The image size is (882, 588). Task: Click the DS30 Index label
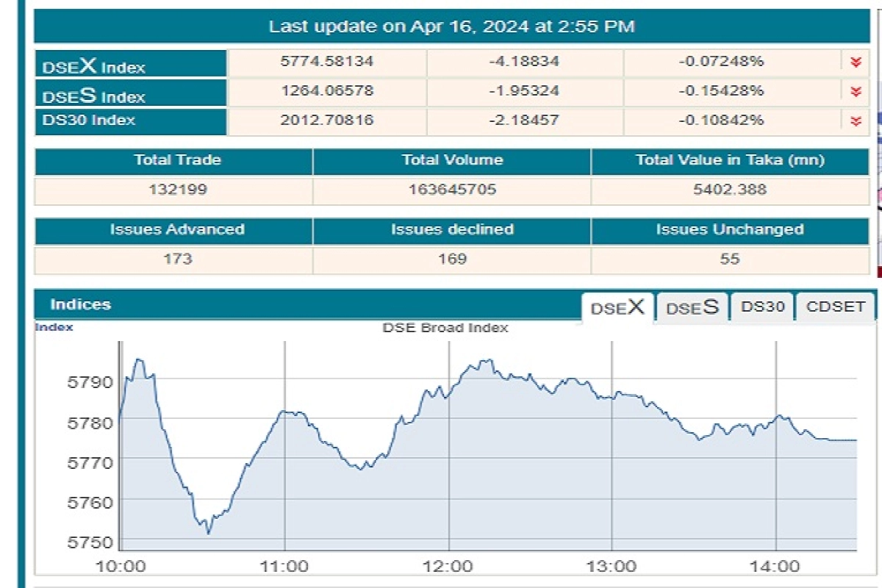88,121
